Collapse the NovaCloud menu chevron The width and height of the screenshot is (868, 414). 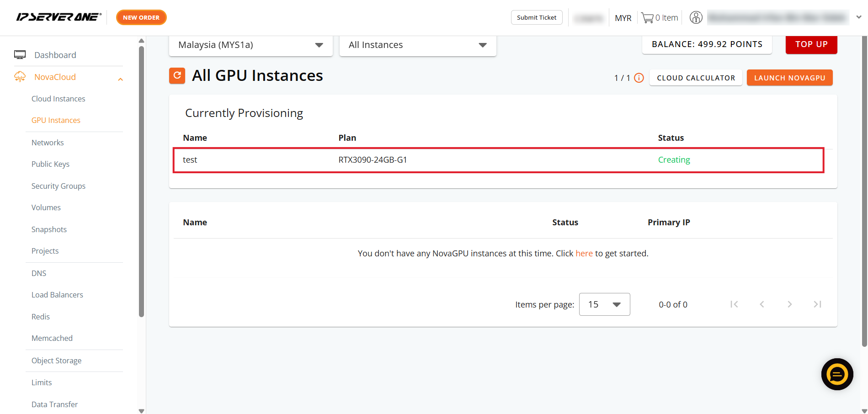[x=120, y=80]
